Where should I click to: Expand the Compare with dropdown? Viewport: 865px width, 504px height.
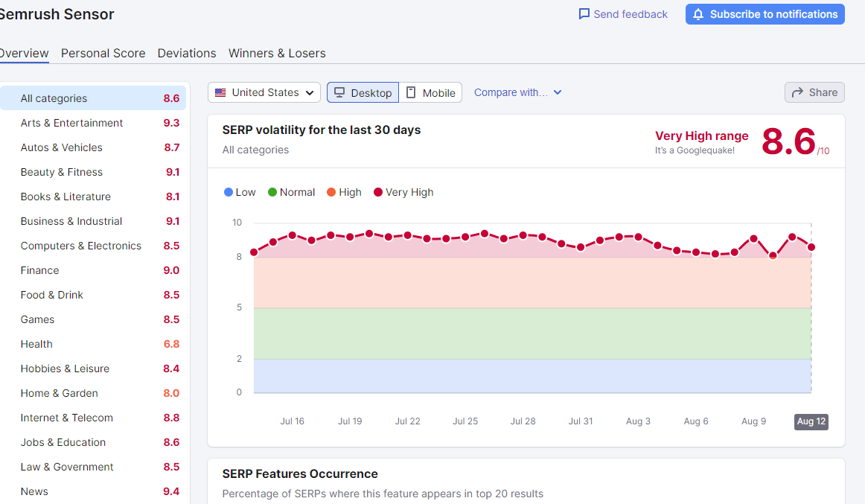click(x=517, y=92)
